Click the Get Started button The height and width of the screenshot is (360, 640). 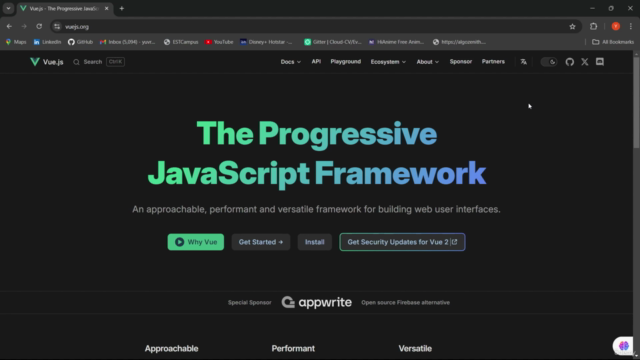click(x=261, y=242)
